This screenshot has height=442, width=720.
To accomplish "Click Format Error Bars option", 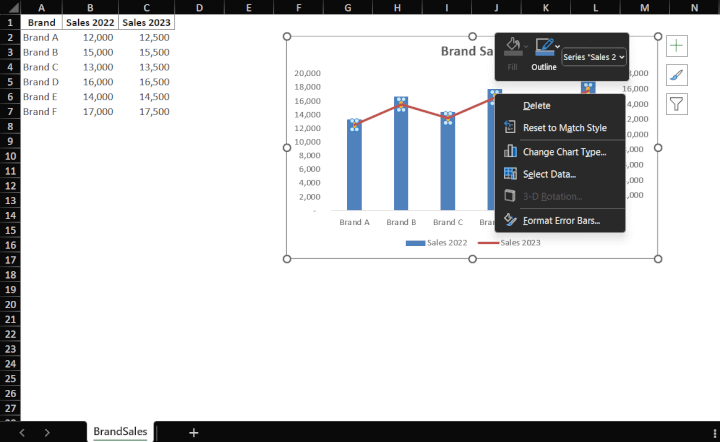I will (561, 220).
